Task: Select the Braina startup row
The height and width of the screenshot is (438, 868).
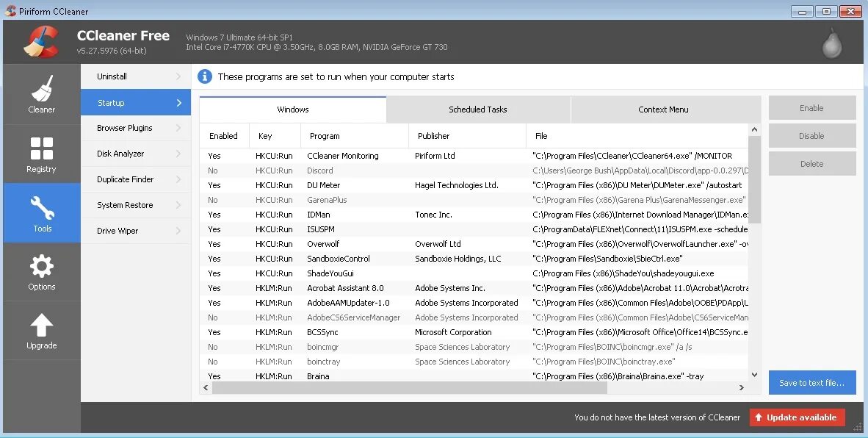Action: click(x=474, y=376)
